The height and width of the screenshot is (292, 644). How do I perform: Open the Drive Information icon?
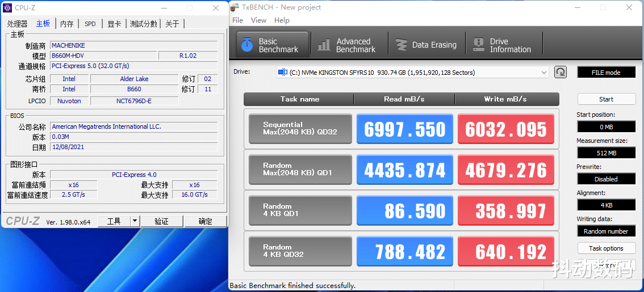tap(479, 45)
